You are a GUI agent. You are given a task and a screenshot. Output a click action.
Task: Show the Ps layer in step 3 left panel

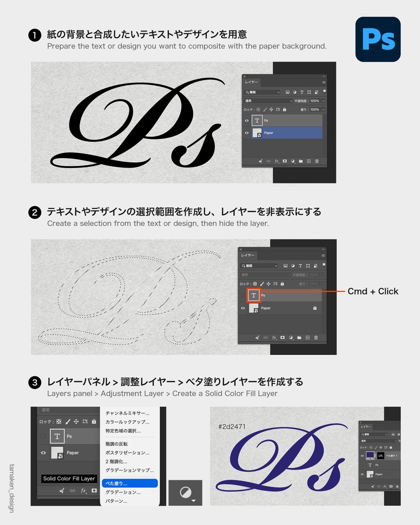pyautogui.click(x=43, y=436)
